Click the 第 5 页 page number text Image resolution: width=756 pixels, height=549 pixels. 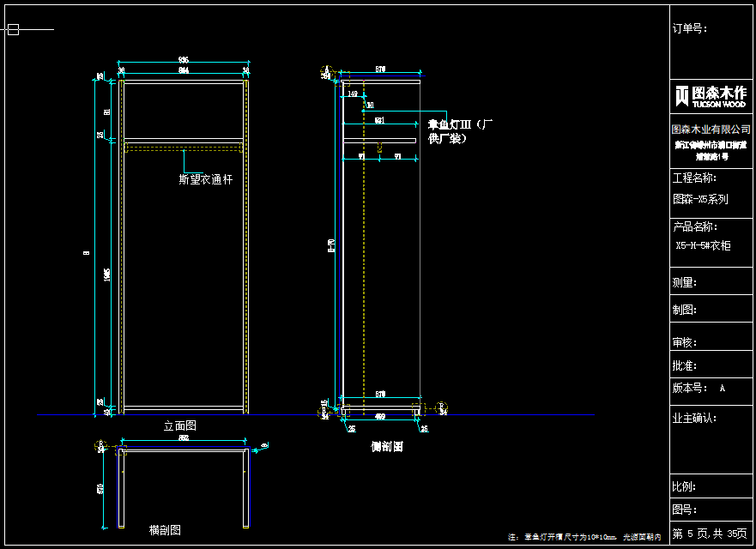688,534
